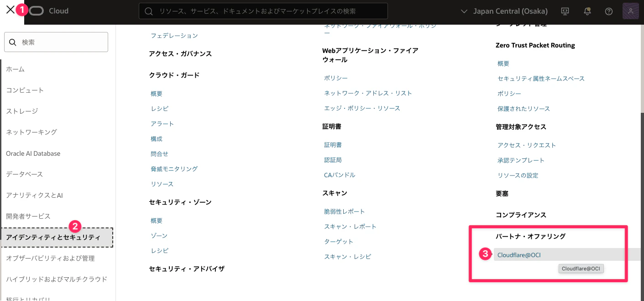Open the 構成 link

click(x=157, y=139)
